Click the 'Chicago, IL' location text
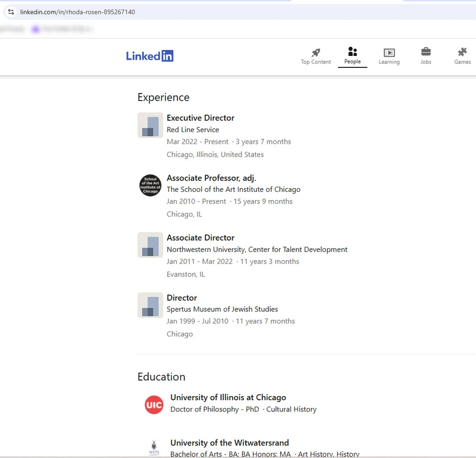The image size is (476, 458). coord(184,214)
